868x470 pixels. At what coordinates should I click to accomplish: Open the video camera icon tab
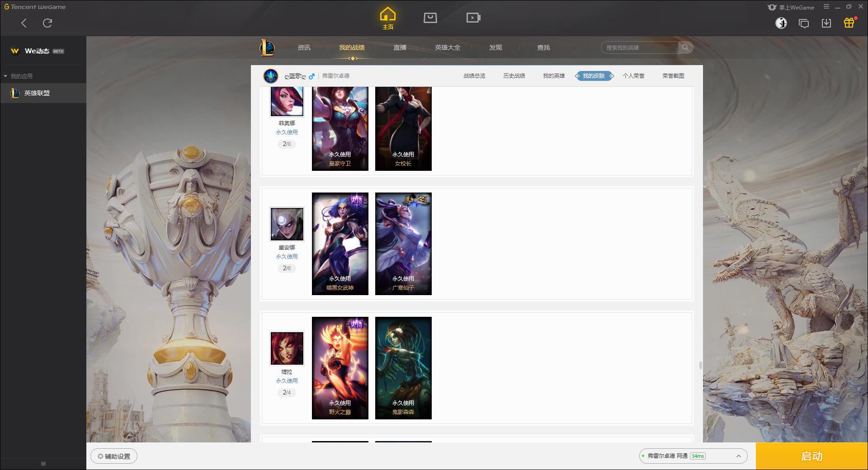coord(473,18)
